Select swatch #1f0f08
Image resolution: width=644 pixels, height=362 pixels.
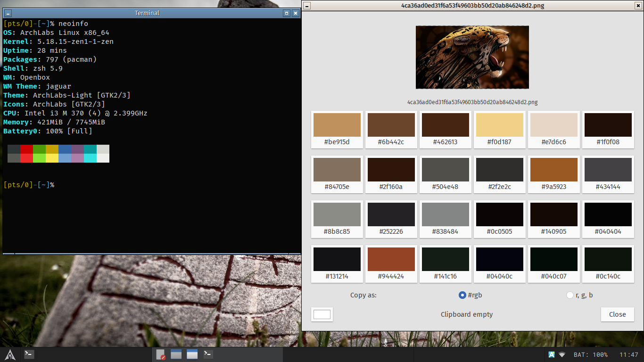coord(608,130)
